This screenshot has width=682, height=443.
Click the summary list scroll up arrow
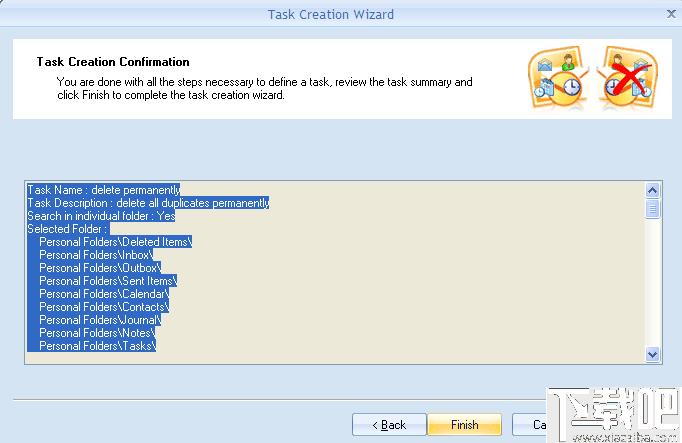[652, 190]
